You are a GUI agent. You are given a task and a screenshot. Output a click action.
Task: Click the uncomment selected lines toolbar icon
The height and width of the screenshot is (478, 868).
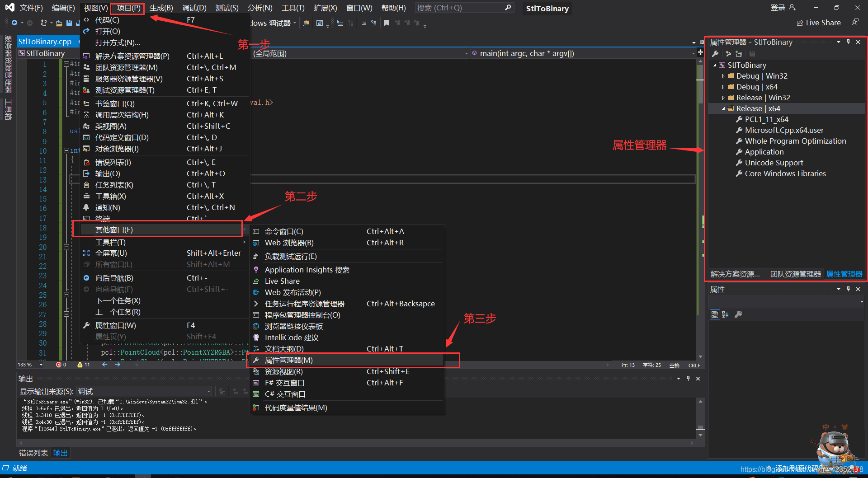coord(373,23)
